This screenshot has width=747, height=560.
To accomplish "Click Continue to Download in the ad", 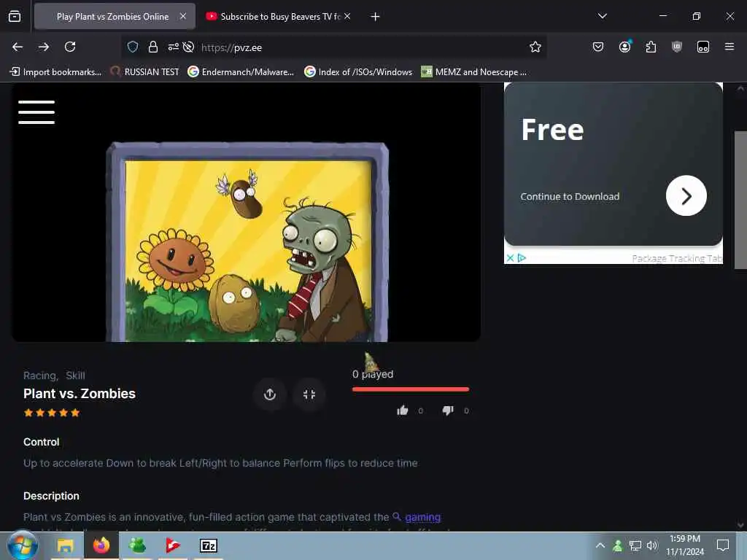I will (x=570, y=197).
